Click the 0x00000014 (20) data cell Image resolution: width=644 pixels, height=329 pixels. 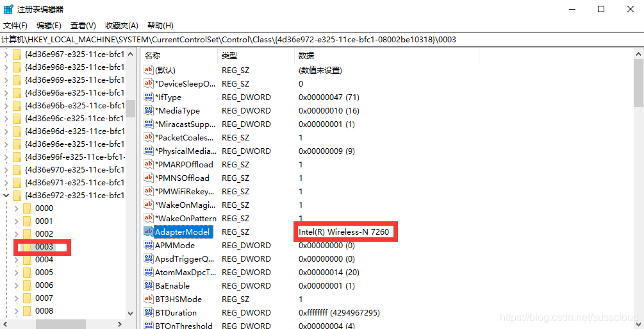(x=329, y=273)
